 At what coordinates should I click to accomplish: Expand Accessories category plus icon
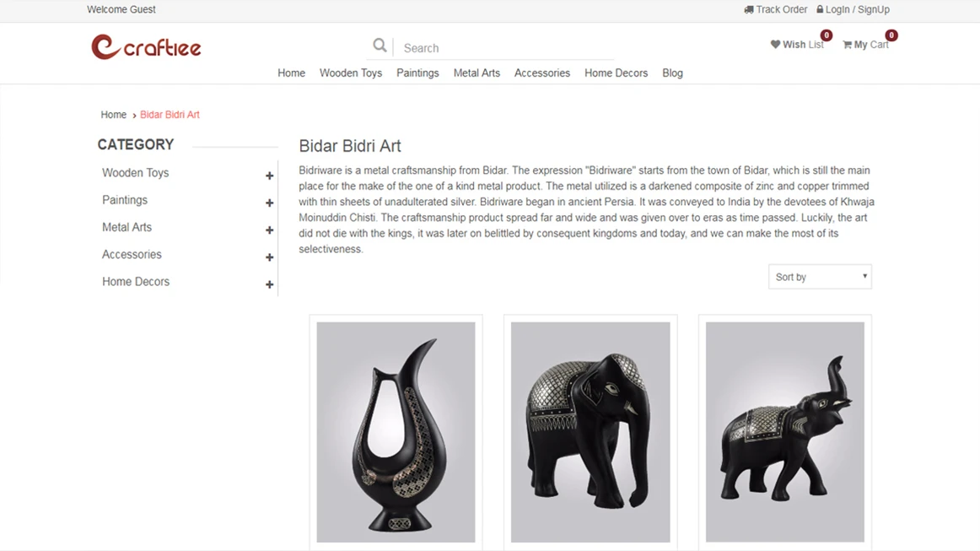pyautogui.click(x=269, y=257)
